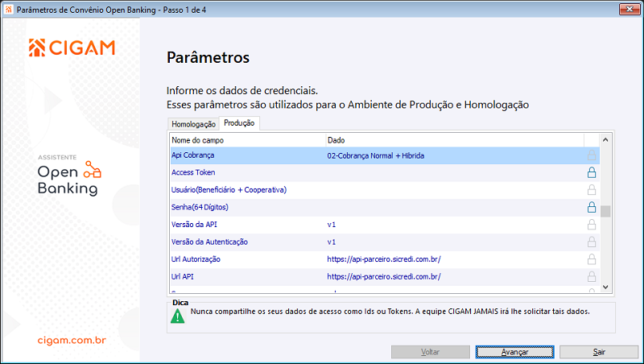Click the CIGAM title bar app icon
This screenshot has height=364, width=644.
9,10
